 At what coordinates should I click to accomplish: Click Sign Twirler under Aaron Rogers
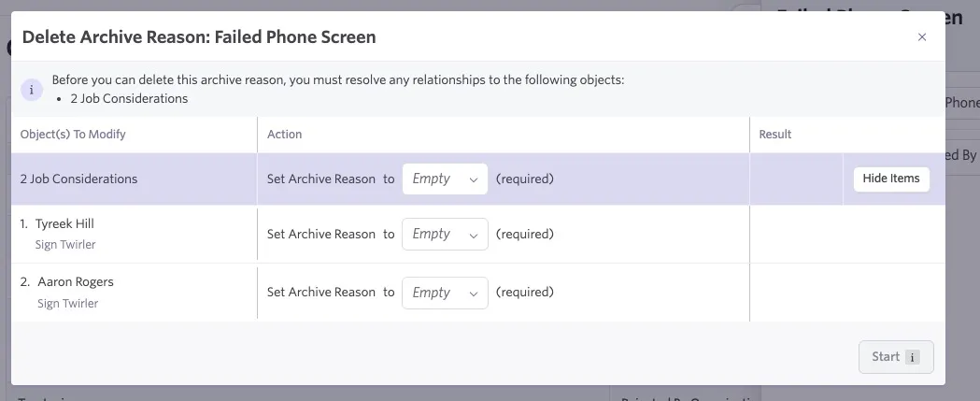pyautogui.click(x=67, y=304)
